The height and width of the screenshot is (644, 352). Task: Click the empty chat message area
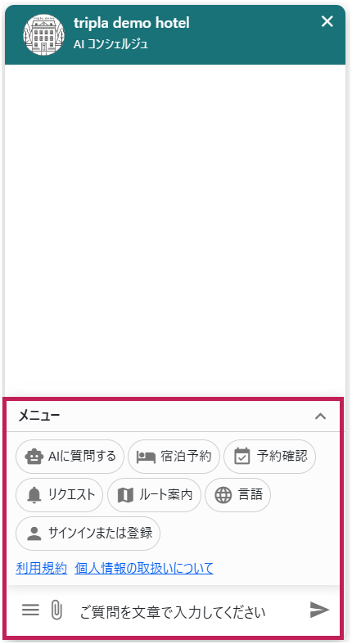[x=175, y=230]
